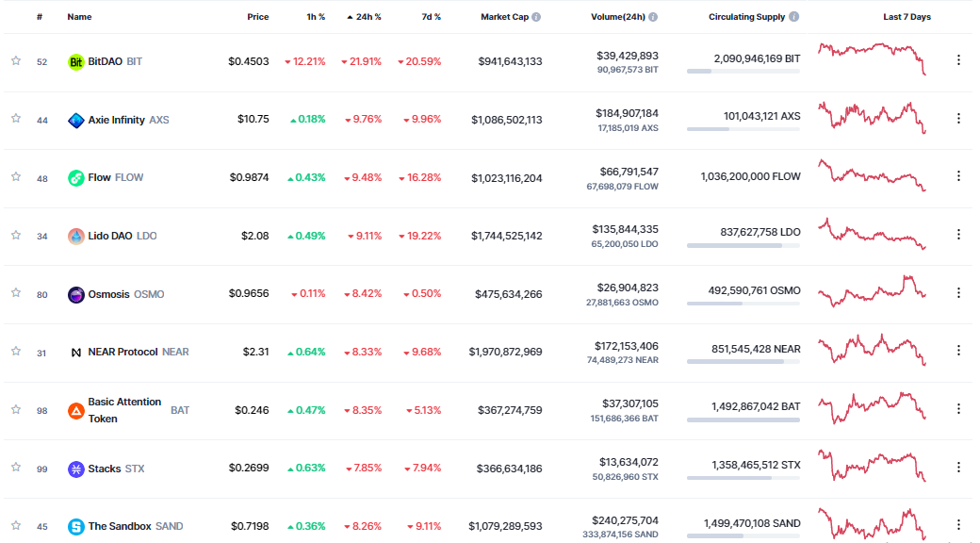Click the NEAR circulating supply progress bar
The image size is (980, 543).
[743, 361]
